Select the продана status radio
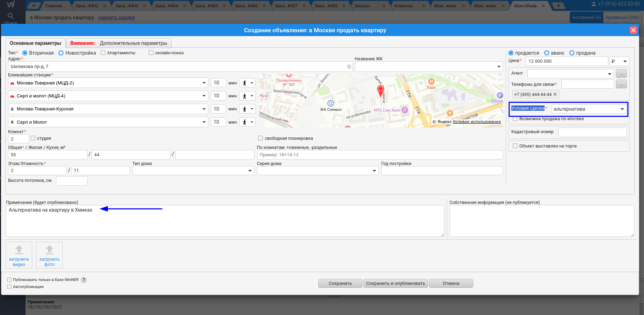This screenshot has width=644, height=315. coord(572,53)
